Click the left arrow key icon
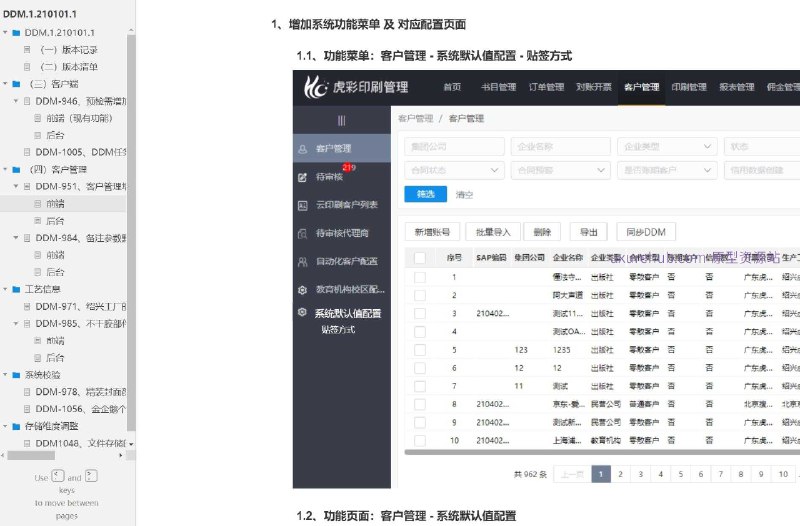Screen dimensions: 800x526 [x=58, y=476]
